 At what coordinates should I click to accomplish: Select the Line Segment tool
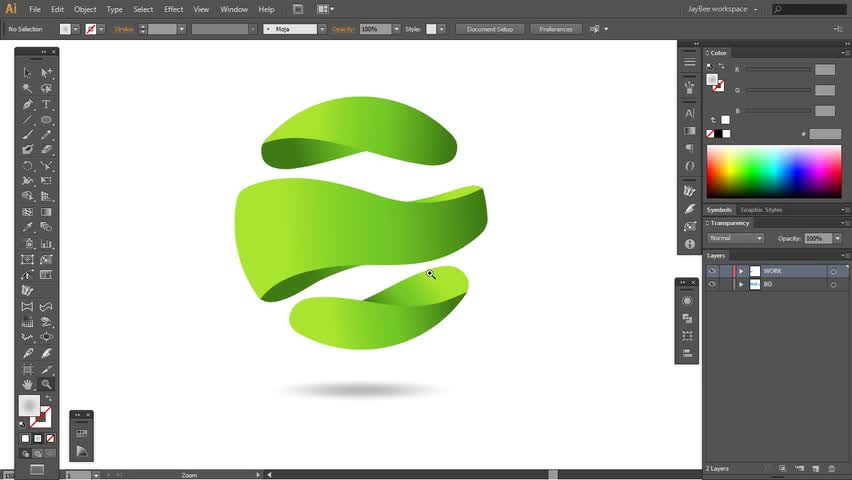point(27,119)
